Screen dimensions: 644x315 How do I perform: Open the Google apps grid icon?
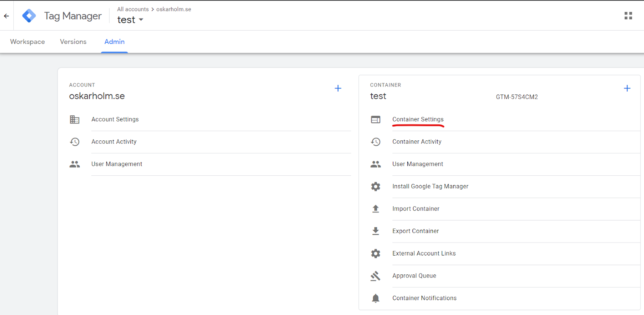(x=628, y=16)
